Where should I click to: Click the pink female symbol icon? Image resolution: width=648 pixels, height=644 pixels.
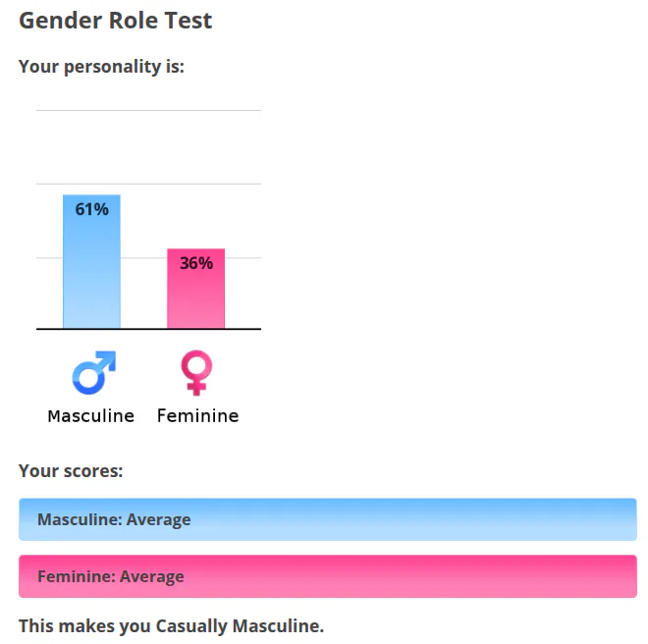(x=196, y=373)
